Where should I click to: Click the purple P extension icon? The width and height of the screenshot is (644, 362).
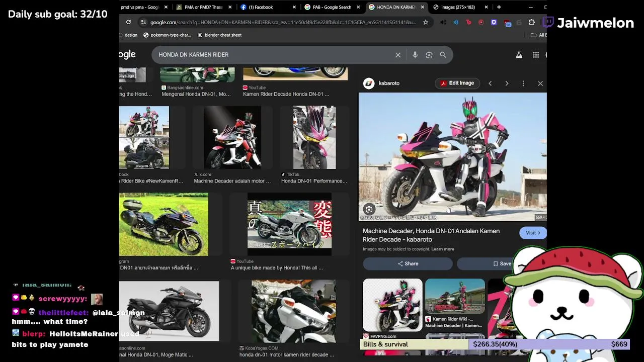coord(494,22)
